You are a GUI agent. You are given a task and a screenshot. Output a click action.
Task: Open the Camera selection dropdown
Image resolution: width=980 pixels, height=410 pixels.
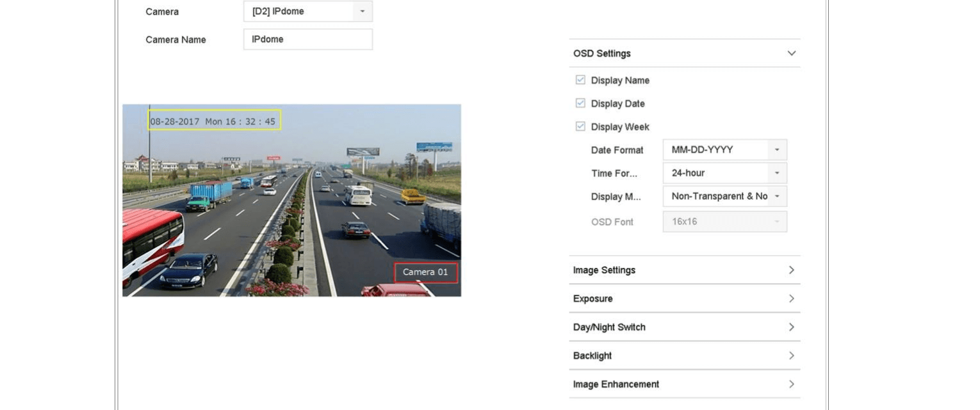click(307, 12)
